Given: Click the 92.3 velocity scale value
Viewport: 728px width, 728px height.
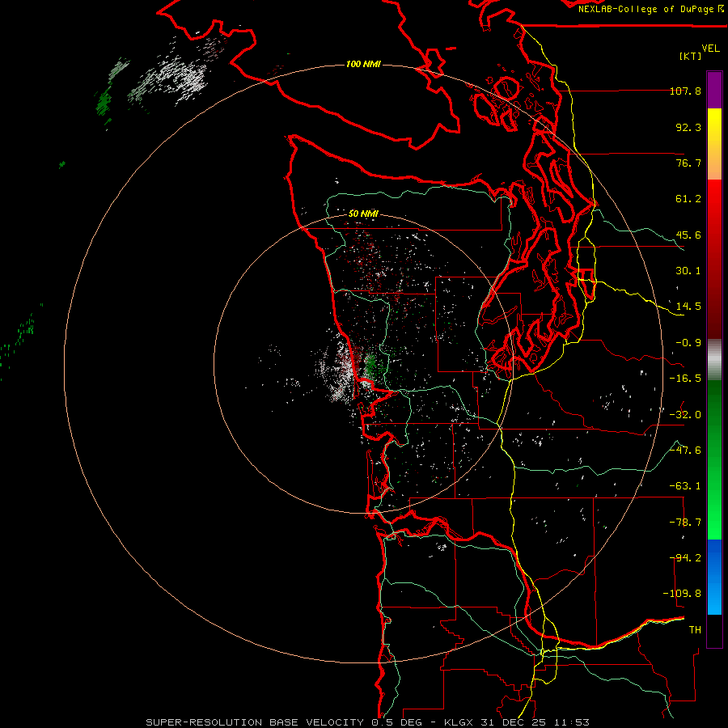Looking at the screenshot, I should (688, 127).
